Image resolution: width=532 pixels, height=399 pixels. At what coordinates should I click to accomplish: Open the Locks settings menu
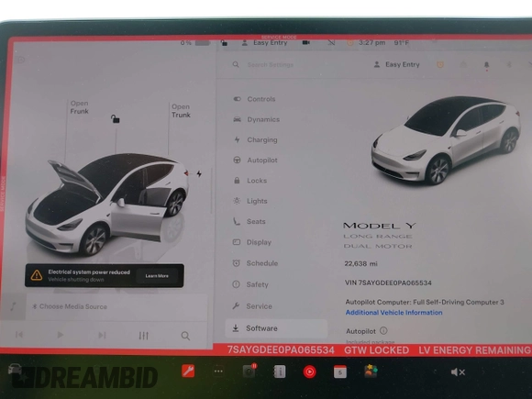(x=250, y=181)
